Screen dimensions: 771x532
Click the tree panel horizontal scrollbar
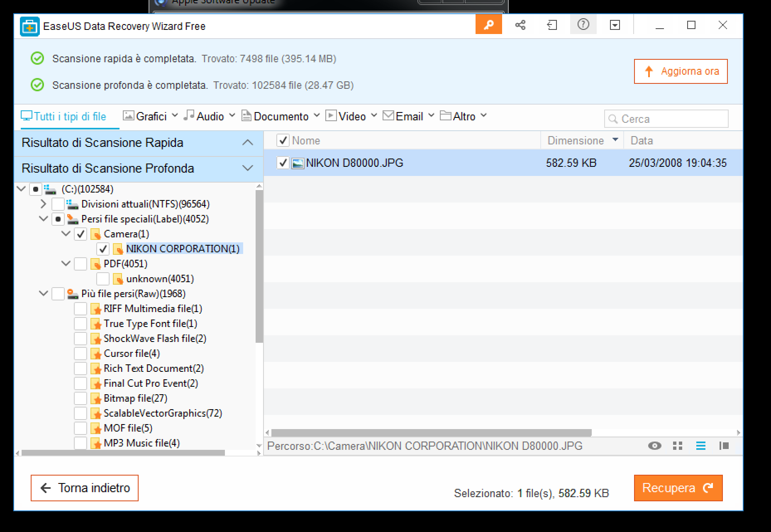coord(123,453)
